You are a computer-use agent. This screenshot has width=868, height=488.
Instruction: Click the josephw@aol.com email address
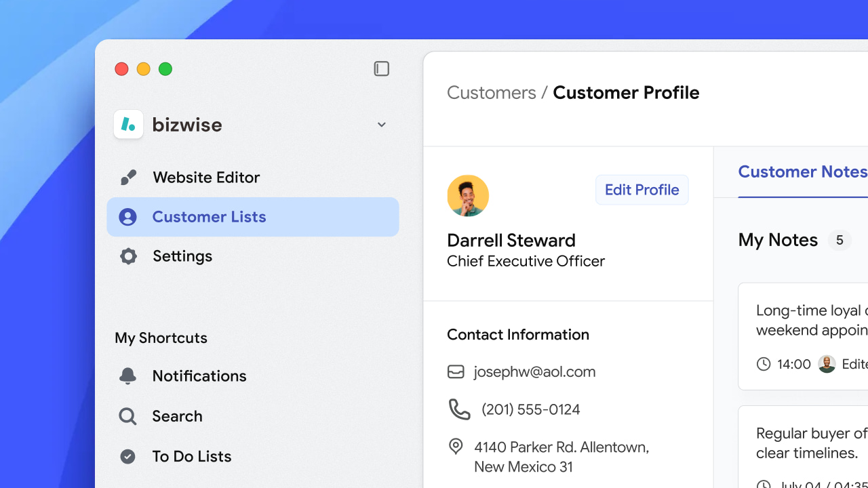(535, 372)
